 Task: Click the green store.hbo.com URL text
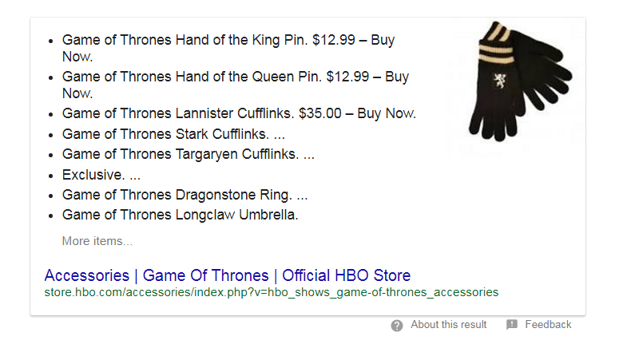tap(272, 292)
